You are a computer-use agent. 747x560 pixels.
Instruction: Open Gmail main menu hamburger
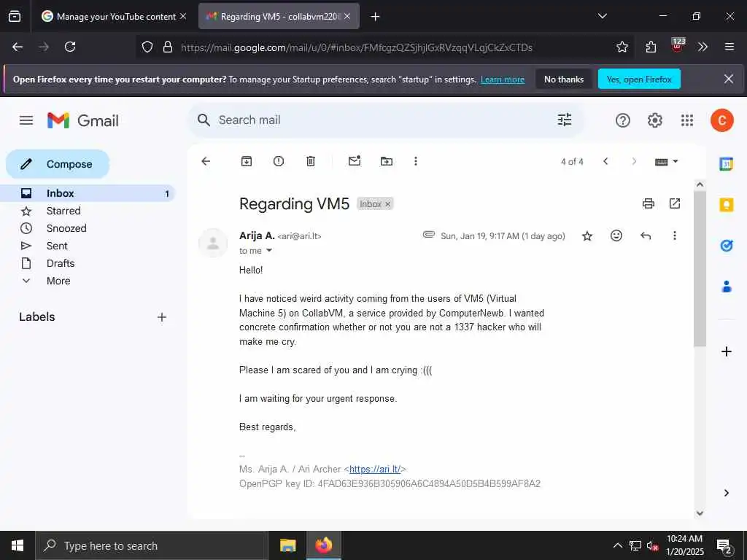coord(26,120)
